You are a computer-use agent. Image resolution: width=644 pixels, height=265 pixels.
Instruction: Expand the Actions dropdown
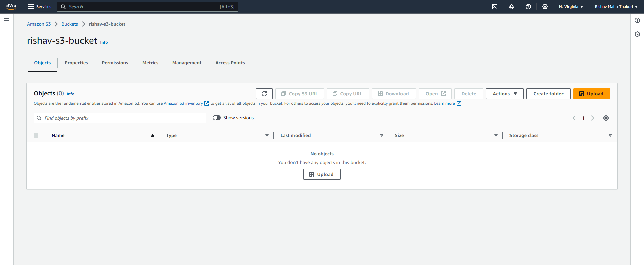tap(505, 94)
